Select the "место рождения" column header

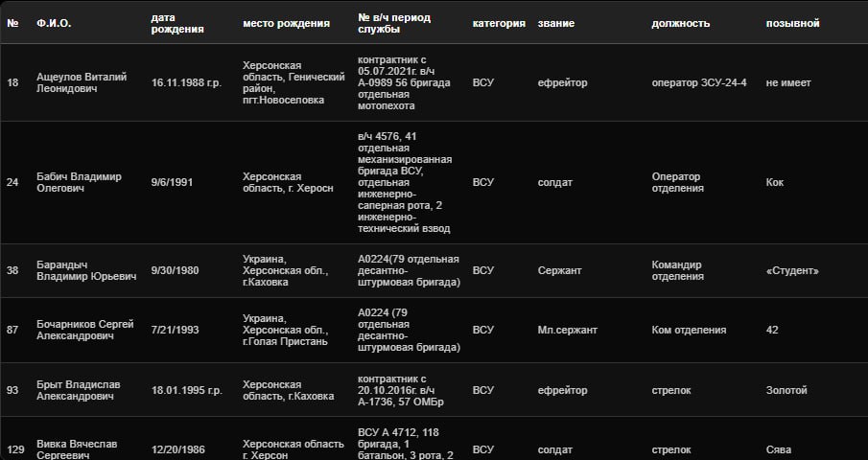[286, 23]
